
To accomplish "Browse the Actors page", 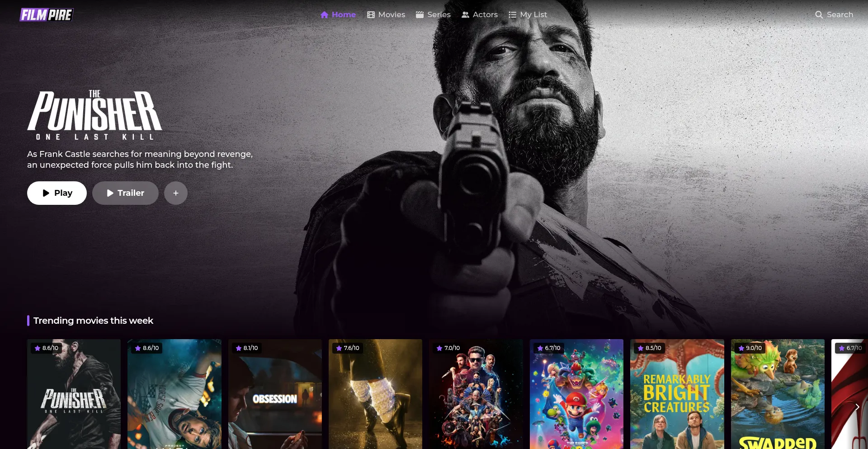I will click(x=480, y=14).
